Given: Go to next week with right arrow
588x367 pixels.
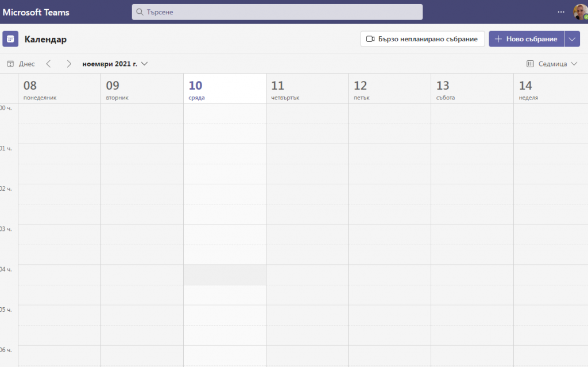Looking at the screenshot, I should [x=69, y=64].
